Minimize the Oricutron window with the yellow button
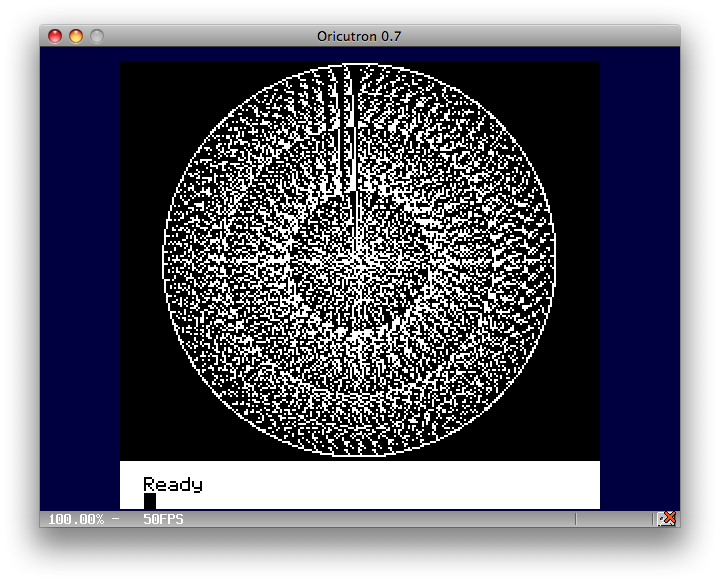This screenshot has width=720, height=582. coord(76,36)
